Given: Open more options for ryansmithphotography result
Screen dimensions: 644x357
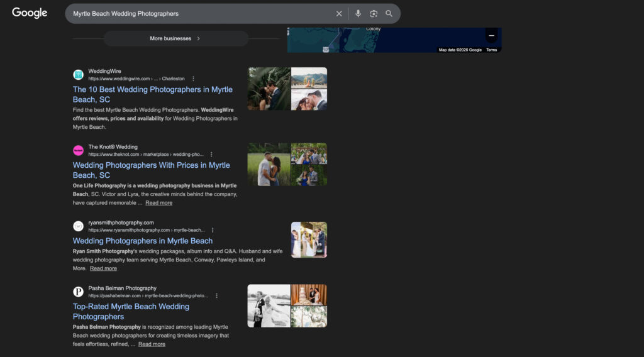Looking at the screenshot, I should (213, 230).
